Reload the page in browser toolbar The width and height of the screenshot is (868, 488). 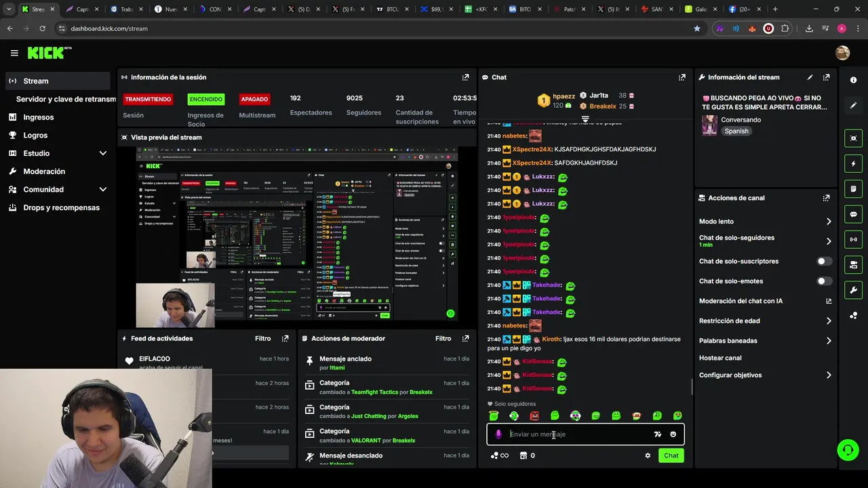[x=42, y=28]
